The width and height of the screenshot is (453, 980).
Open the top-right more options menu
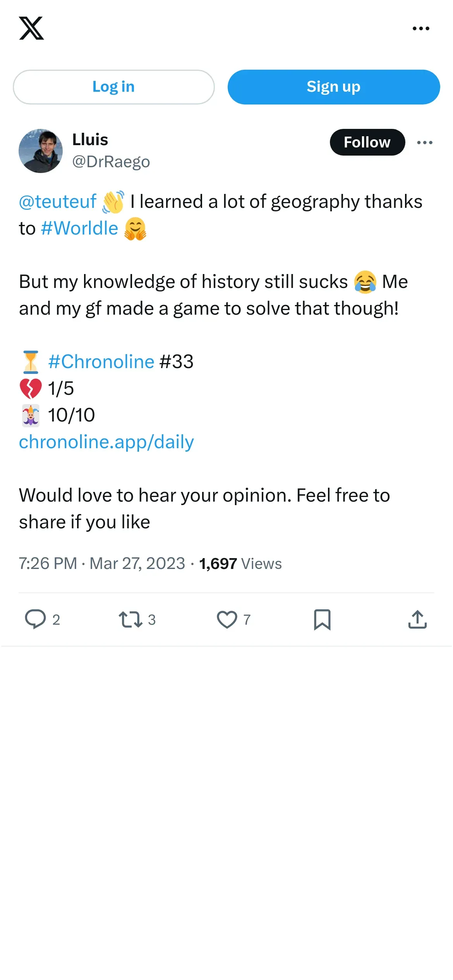click(421, 28)
